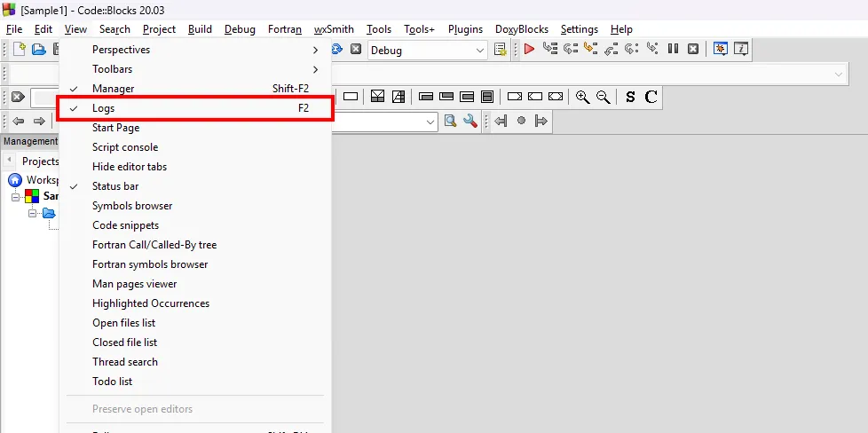This screenshot has width=868, height=433.
Task: Expand the Perspectives submenu
Action: 121,50
